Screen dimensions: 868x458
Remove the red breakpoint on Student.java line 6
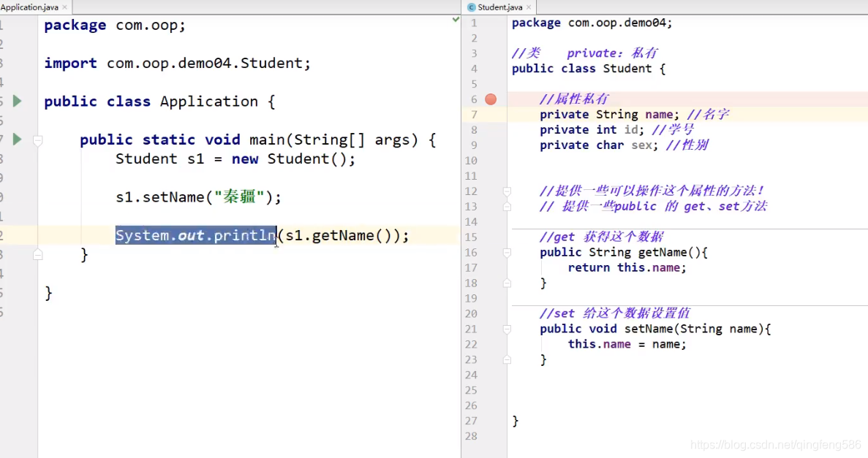tap(491, 99)
